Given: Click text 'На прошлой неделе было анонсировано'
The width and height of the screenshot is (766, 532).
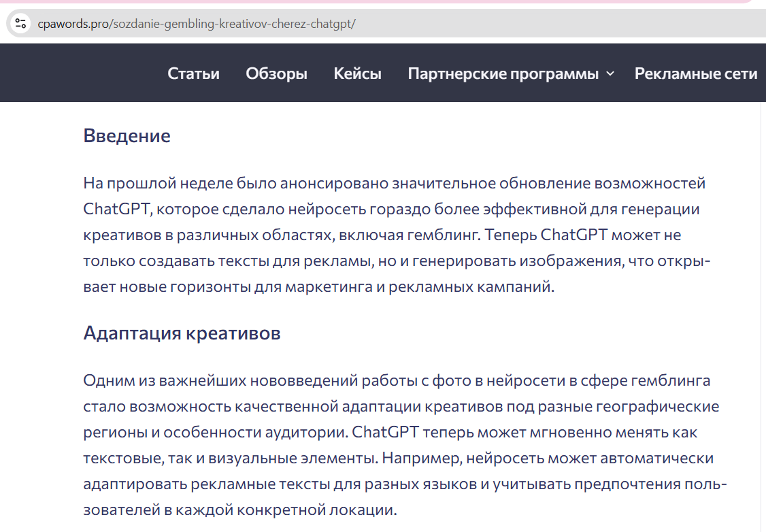Looking at the screenshot, I should pos(236,183).
